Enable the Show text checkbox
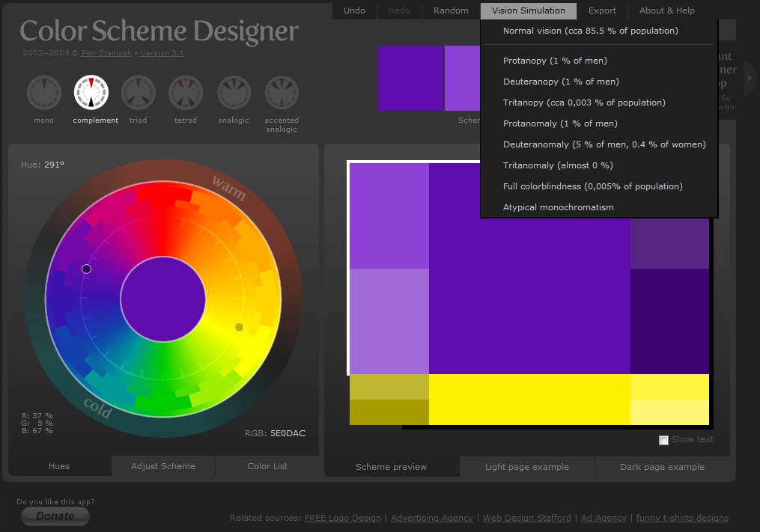The image size is (760, 532). pos(663,440)
